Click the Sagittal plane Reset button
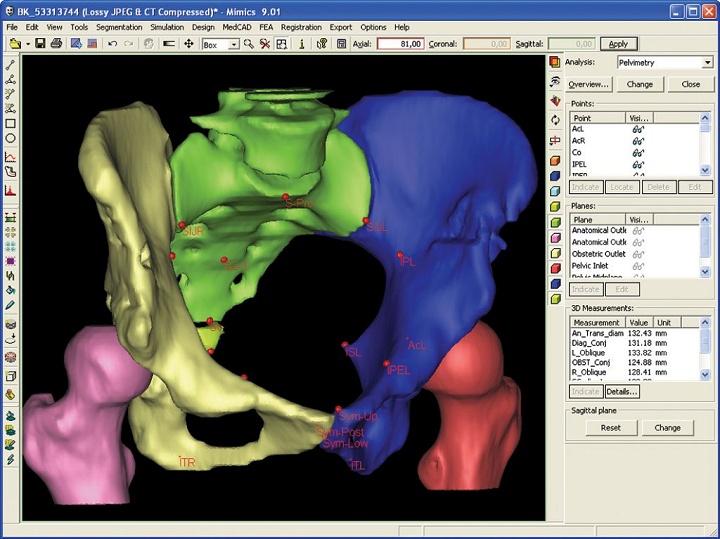Screen dimensions: 720x539 click(610, 427)
